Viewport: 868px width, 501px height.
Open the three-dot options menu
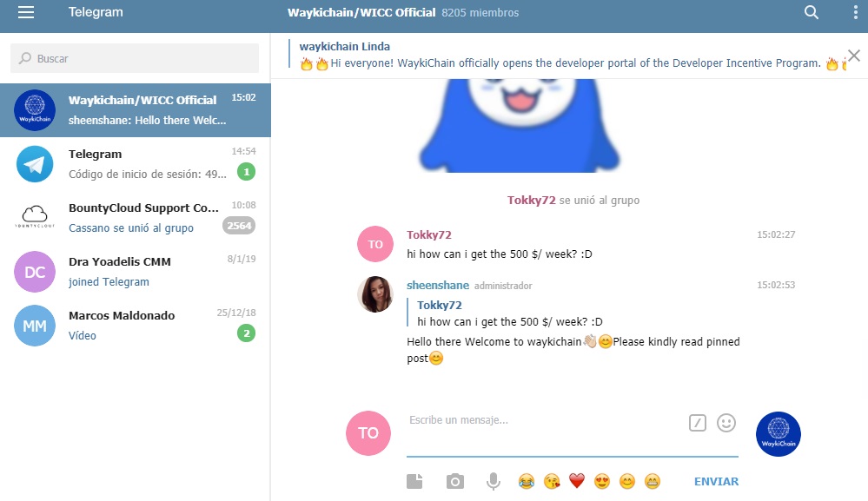(x=855, y=12)
